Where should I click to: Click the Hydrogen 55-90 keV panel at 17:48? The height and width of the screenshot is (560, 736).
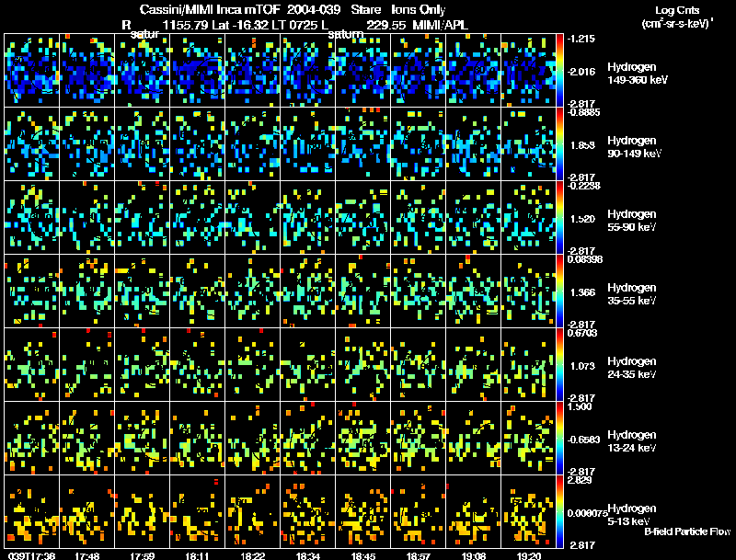(87, 218)
